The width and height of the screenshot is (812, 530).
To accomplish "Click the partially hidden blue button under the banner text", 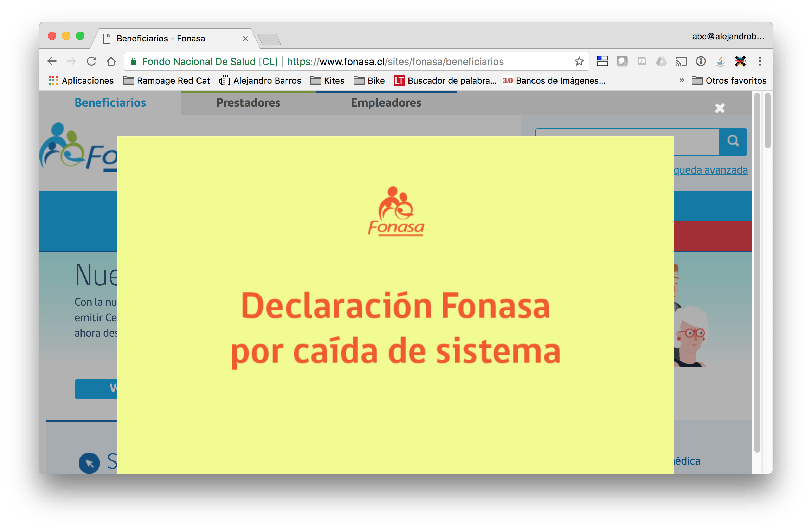I will [x=96, y=389].
